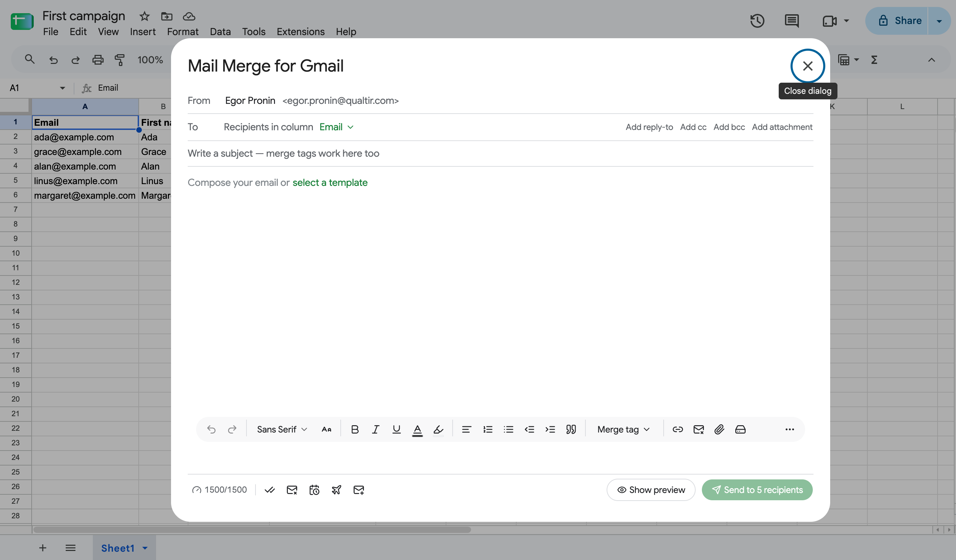
Task: Insert a bulleted list
Action: [x=508, y=429]
